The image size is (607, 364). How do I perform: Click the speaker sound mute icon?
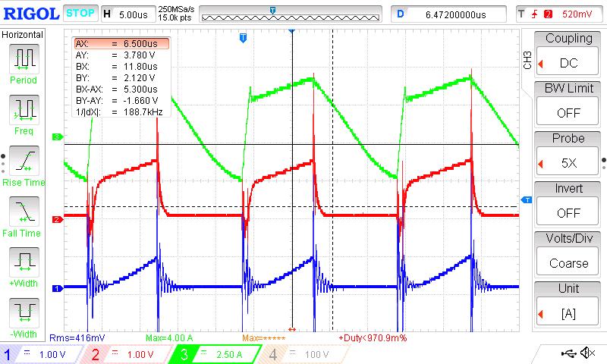click(587, 353)
